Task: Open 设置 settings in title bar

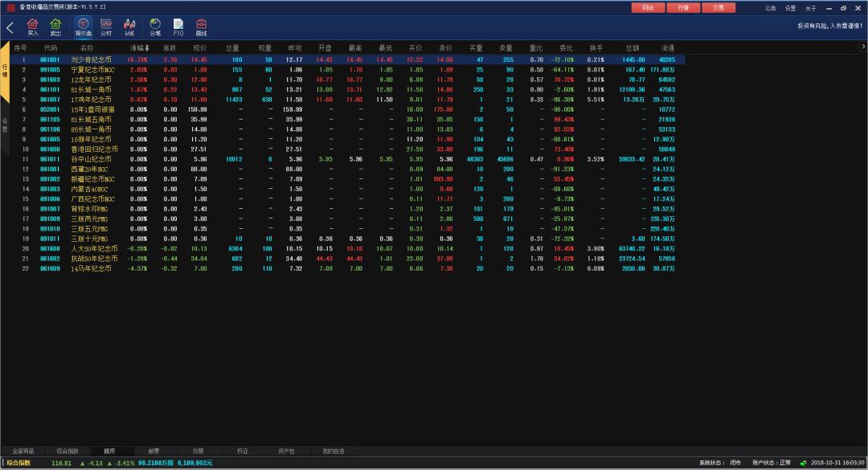Action: (x=791, y=8)
